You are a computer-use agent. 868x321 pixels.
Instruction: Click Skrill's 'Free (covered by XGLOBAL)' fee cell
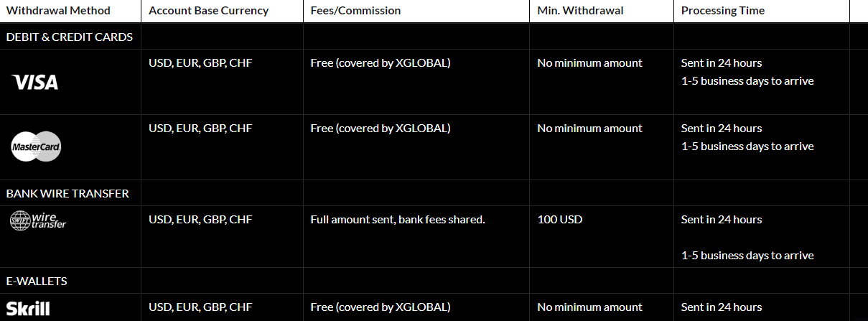tap(416, 307)
